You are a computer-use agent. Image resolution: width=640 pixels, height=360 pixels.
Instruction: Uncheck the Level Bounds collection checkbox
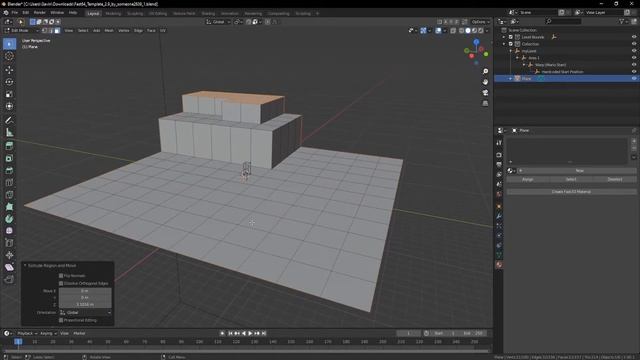click(x=511, y=37)
